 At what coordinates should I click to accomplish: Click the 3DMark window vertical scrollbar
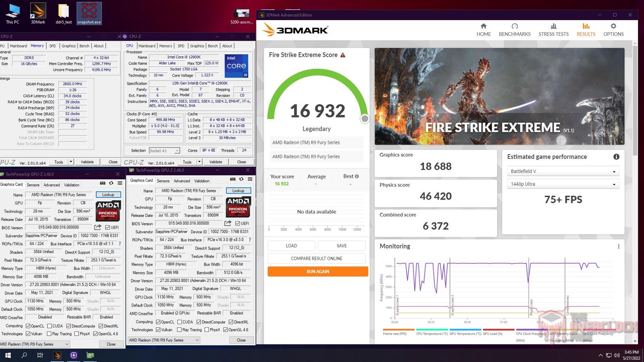pos(635,101)
